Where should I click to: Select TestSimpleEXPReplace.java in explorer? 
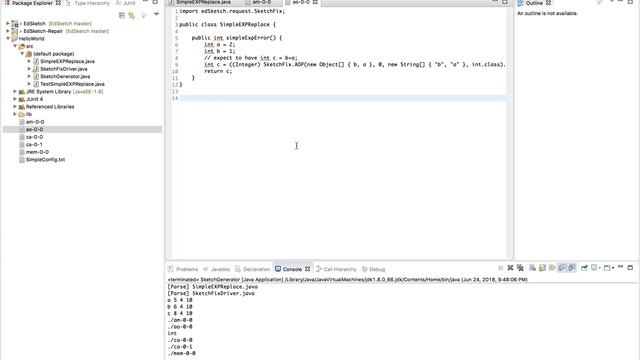(x=72, y=84)
